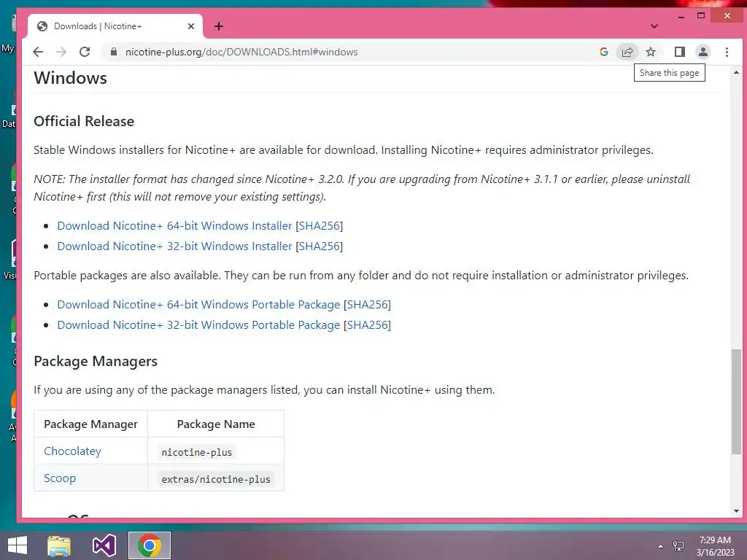Open SHA256 for 64-bit Windows Installer

320,226
